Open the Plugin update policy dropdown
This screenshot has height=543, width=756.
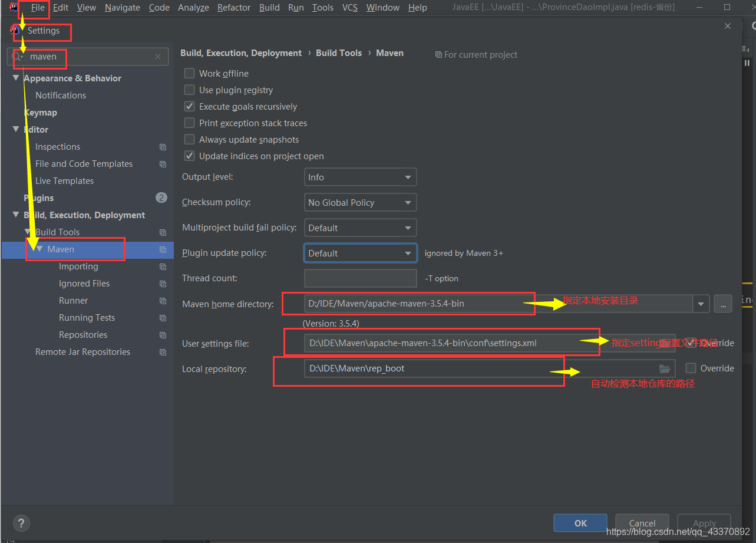coord(360,253)
